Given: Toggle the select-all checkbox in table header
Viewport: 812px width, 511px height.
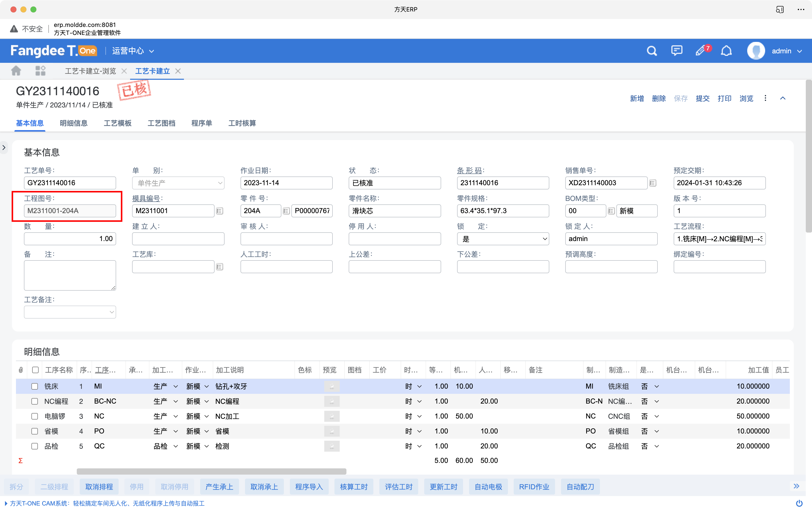Looking at the screenshot, I should pyautogui.click(x=35, y=370).
